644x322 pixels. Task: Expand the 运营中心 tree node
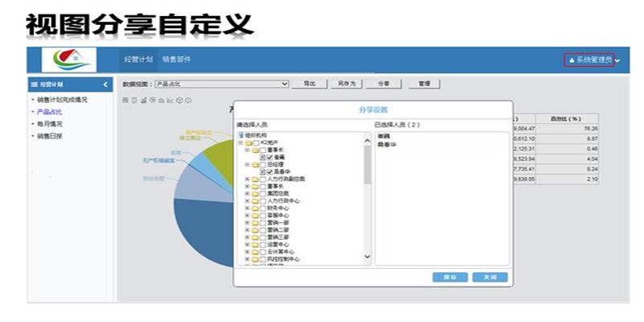(x=247, y=244)
